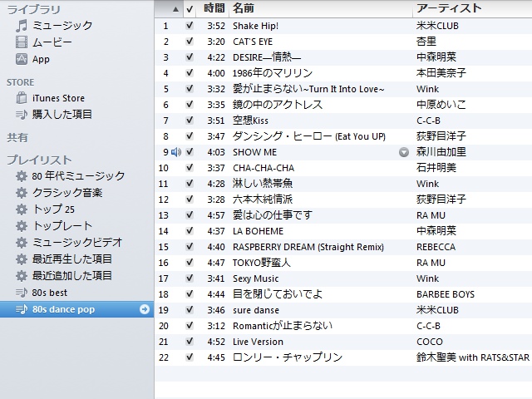Viewport: 532px width, 399px height.
Task: Select the song 愛が止まらない~Turn It Into Love~
Action: tap(308, 89)
